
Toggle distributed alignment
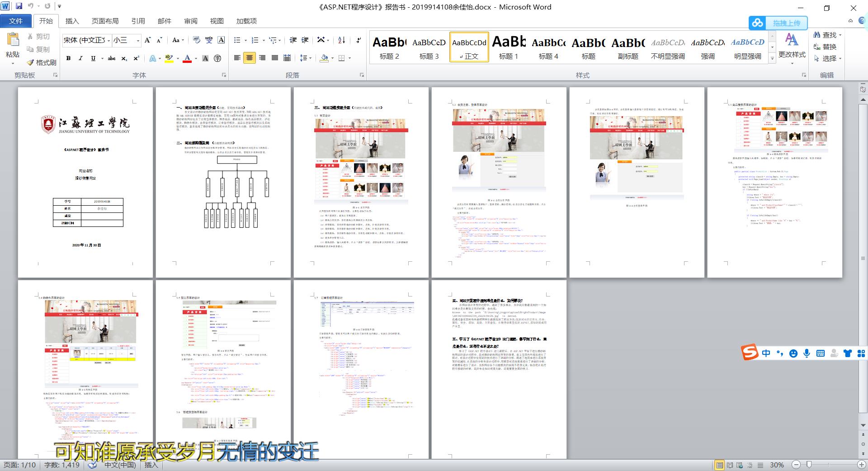(x=287, y=58)
